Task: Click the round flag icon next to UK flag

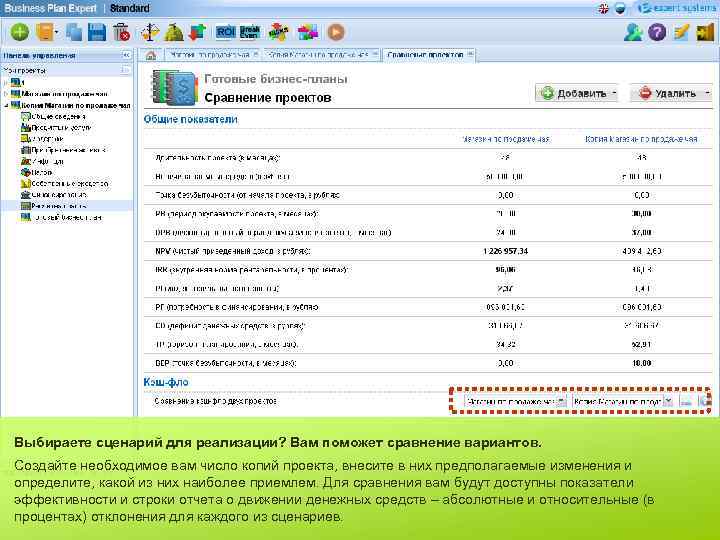Action: tap(620, 8)
